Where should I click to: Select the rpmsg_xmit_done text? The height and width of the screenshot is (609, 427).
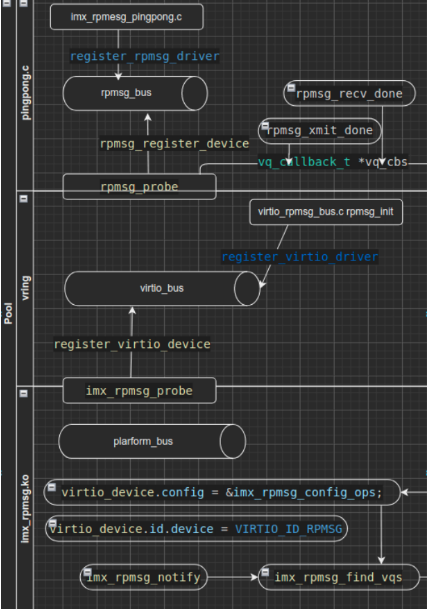319,130
